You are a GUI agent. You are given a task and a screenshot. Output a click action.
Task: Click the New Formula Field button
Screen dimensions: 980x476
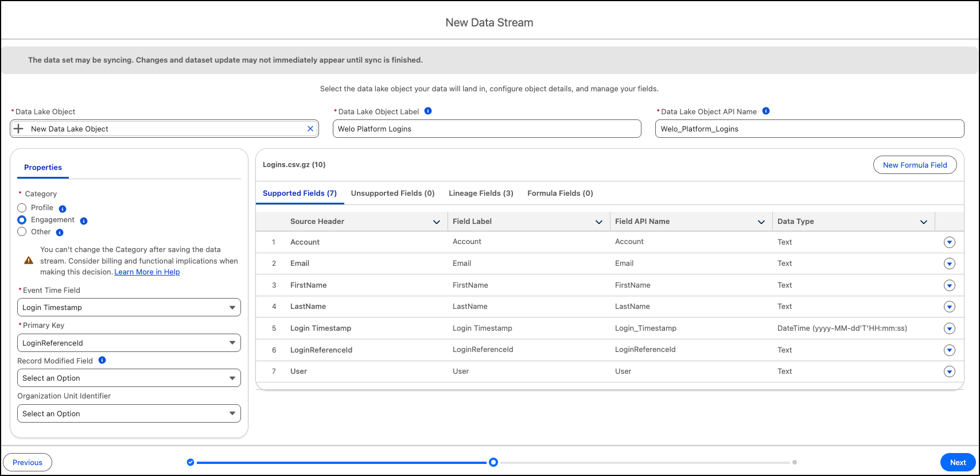915,165
